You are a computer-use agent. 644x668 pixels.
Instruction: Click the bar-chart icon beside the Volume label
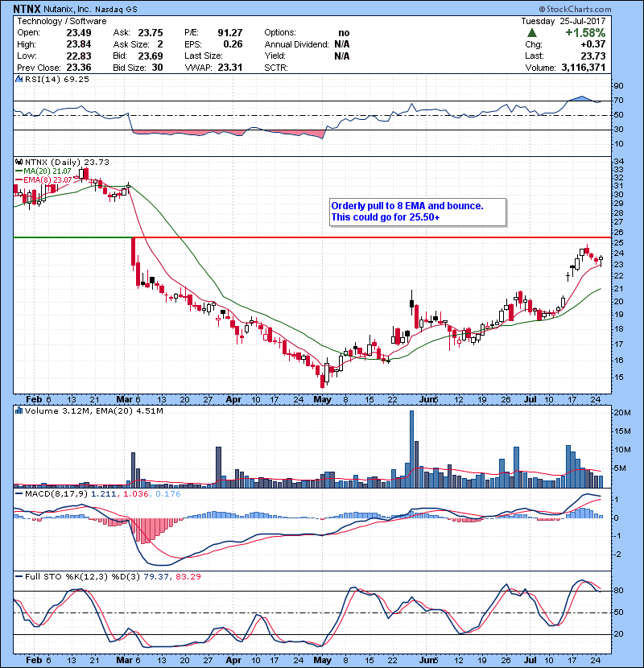point(19,410)
